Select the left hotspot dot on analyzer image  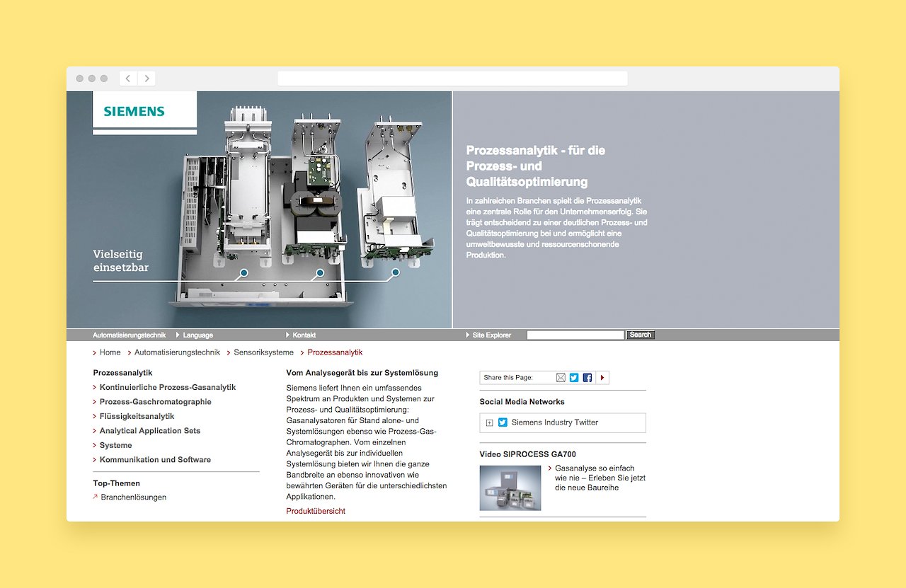click(x=243, y=272)
